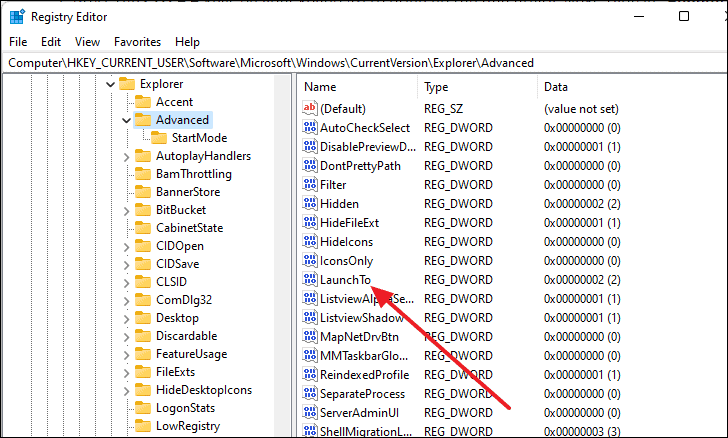Expand the FeatureUsage key
728x438 pixels.
point(126,355)
